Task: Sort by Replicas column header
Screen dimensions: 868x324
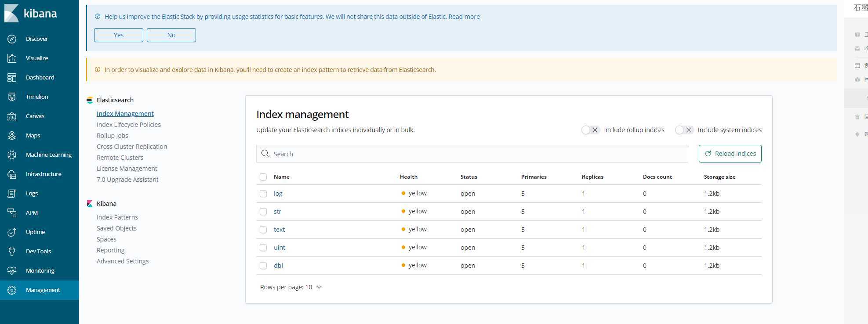Action: click(x=592, y=177)
